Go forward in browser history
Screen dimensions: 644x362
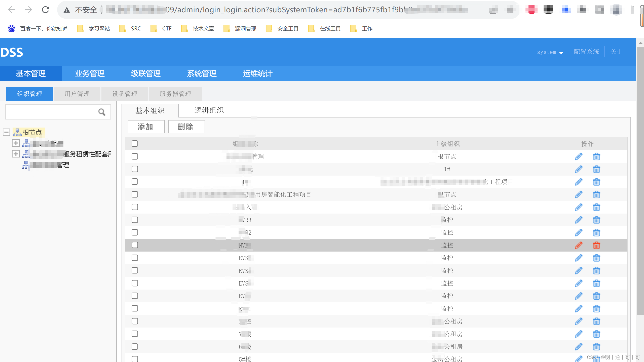pyautogui.click(x=28, y=10)
